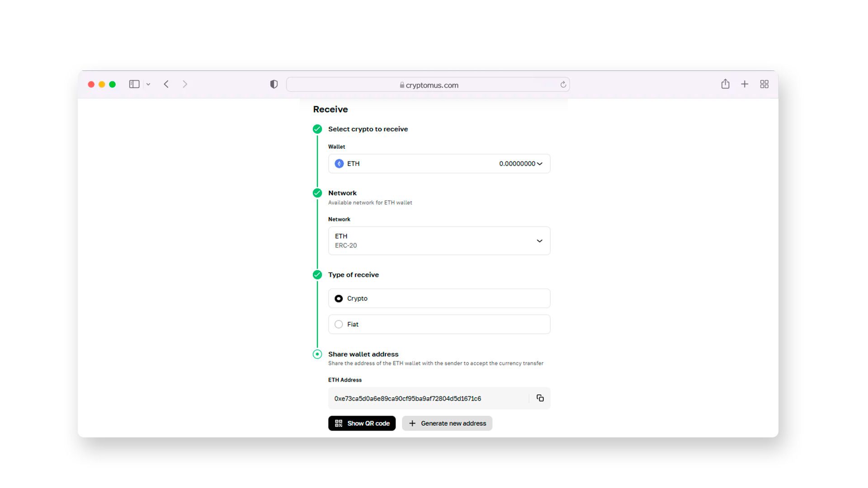Click the Safari sidebar toggle icon

(x=134, y=84)
